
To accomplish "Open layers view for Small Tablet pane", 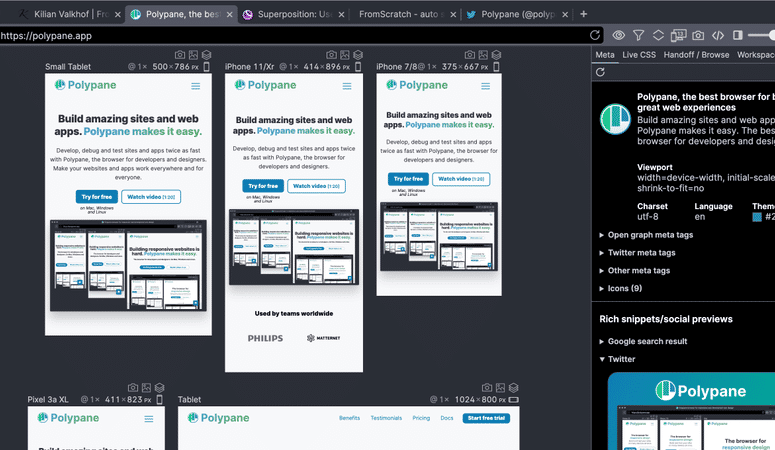I will coord(207,55).
